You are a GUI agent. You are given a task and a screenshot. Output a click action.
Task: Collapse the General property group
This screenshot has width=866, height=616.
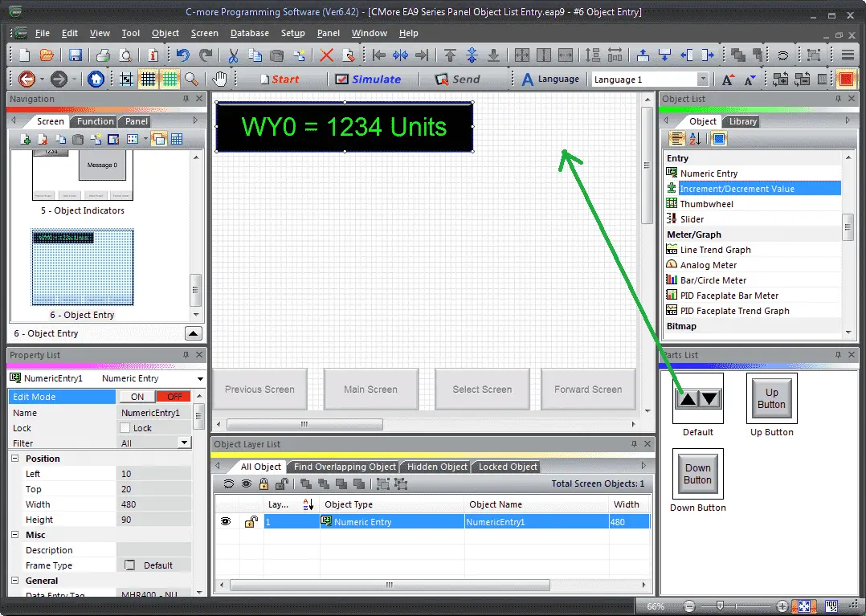coord(15,580)
